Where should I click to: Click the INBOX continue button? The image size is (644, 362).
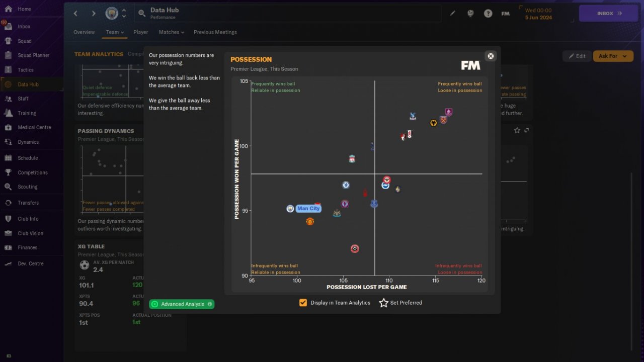pos(610,14)
